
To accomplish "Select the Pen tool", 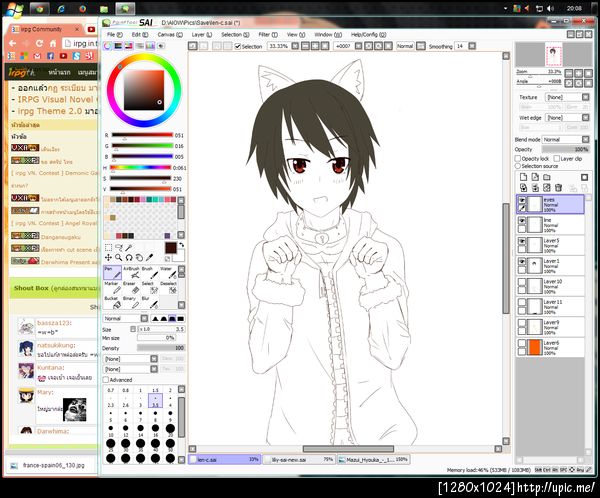I will (112, 273).
